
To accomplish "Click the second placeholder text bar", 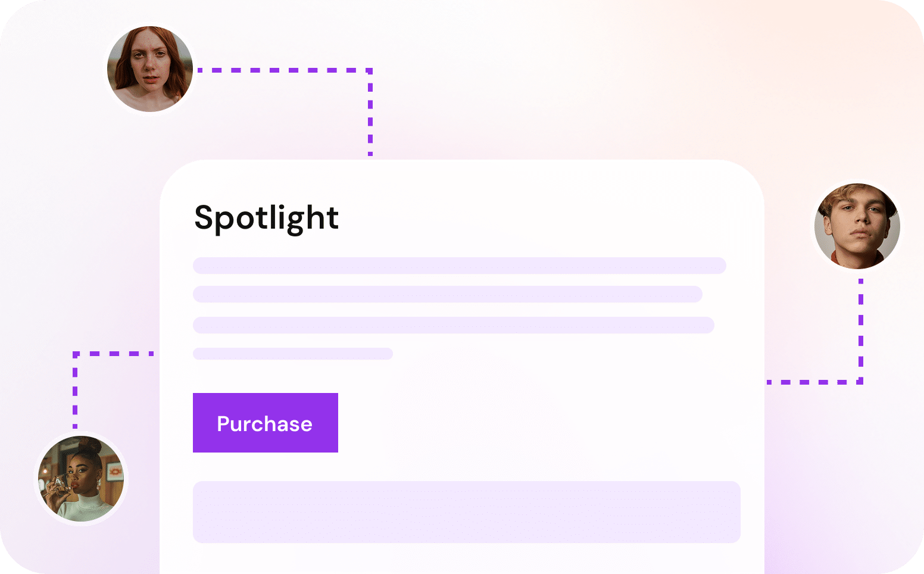I will tap(448, 294).
